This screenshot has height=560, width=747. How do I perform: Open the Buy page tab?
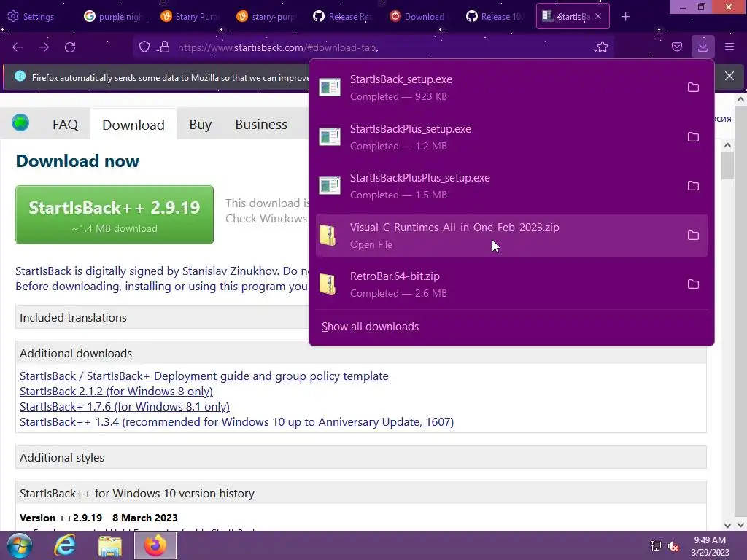pyautogui.click(x=200, y=124)
